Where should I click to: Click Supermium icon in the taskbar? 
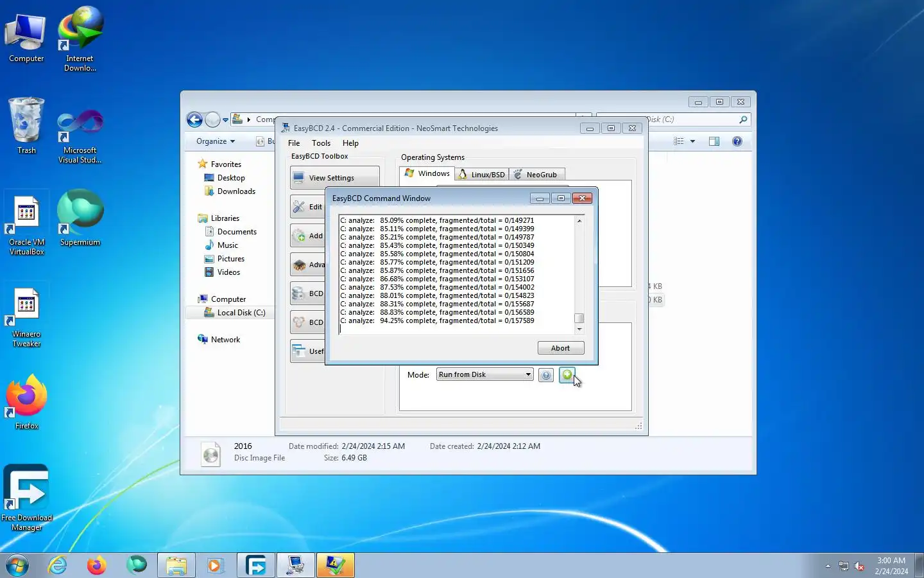pos(136,565)
